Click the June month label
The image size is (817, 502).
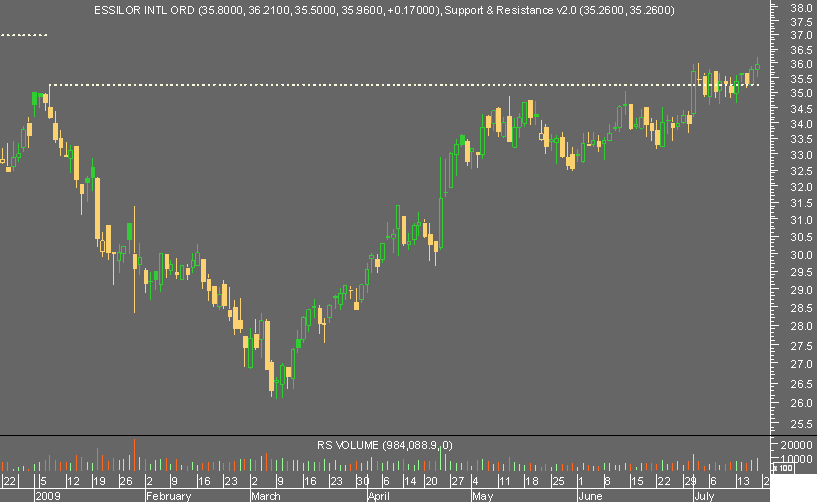coord(590,496)
